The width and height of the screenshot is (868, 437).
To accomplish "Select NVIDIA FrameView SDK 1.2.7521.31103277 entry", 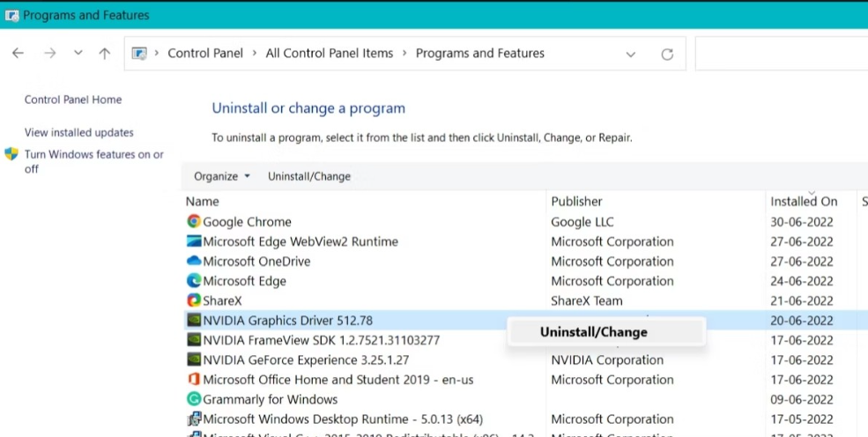I will [x=321, y=340].
